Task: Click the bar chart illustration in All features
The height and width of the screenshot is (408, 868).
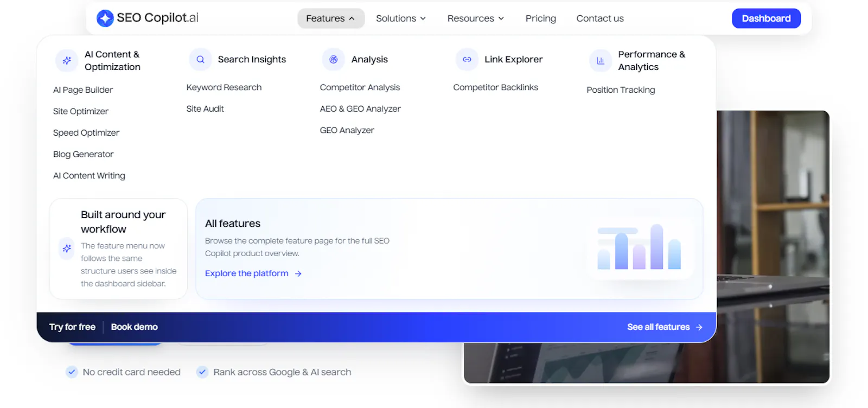Action: 639,247
